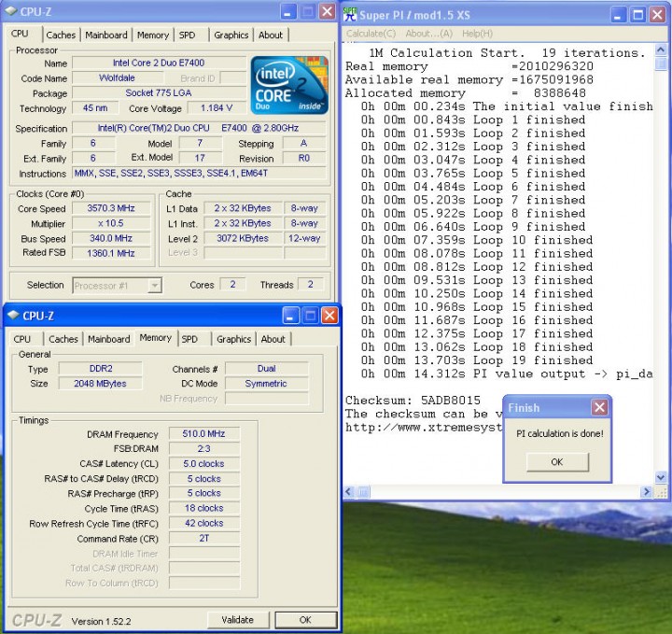Open the Mainboard tab in upper CPU-Z
The height and width of the screenshot is (634, 672).
(106, 35)
